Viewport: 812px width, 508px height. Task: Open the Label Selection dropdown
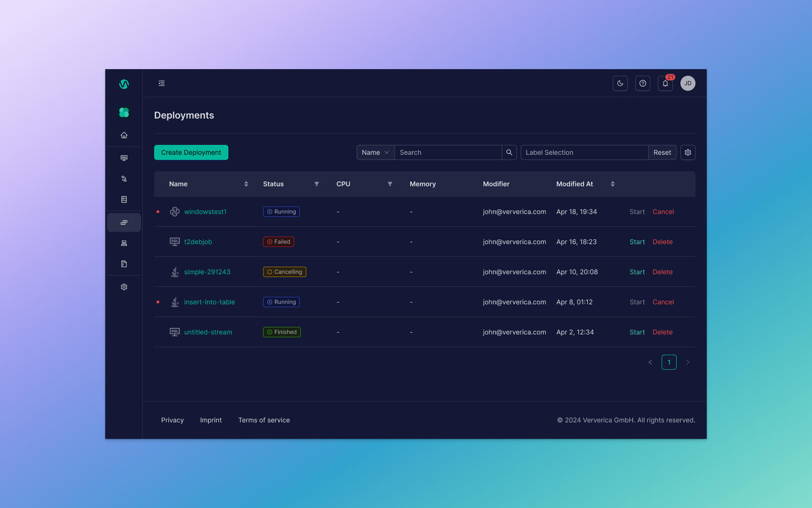[584, 152]
